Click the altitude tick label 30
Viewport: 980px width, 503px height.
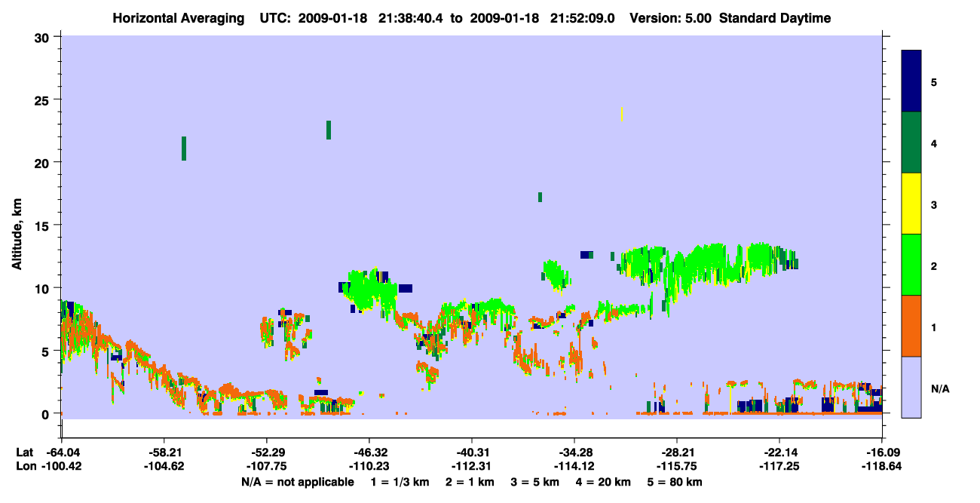point(43,37)
